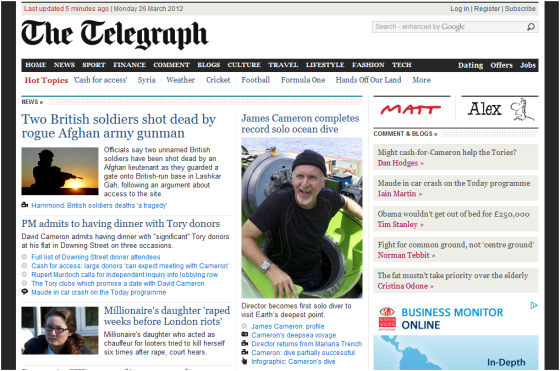The width and height of the screenshot is (560, 371).
Task: Open the COMMENT & BLOGS » section header
Action: [405, 134]
